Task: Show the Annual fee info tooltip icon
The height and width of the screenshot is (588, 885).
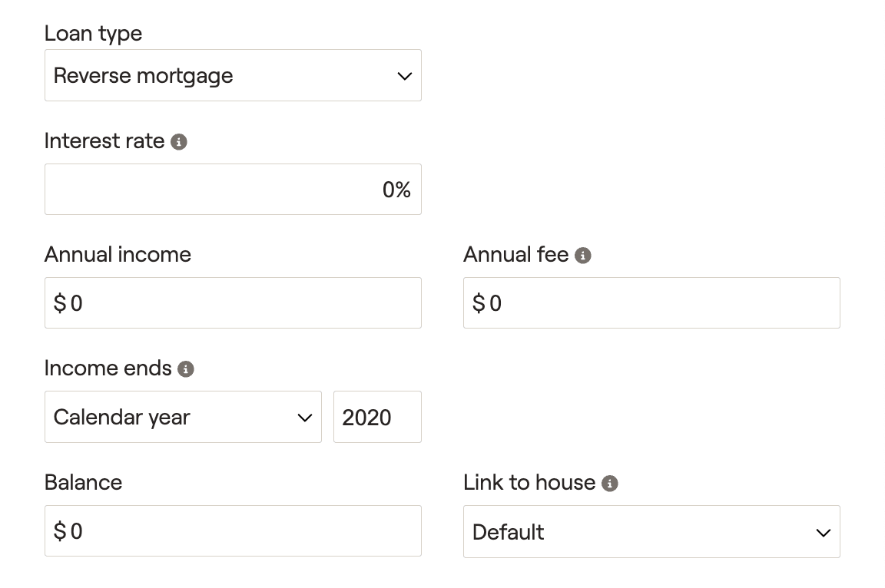Action: (583, 256)
